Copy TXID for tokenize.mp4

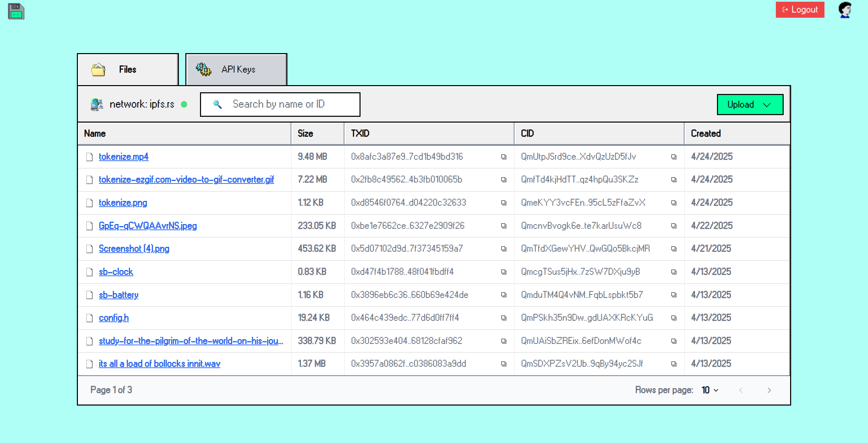pyautogui.click(x=504, y=157)
